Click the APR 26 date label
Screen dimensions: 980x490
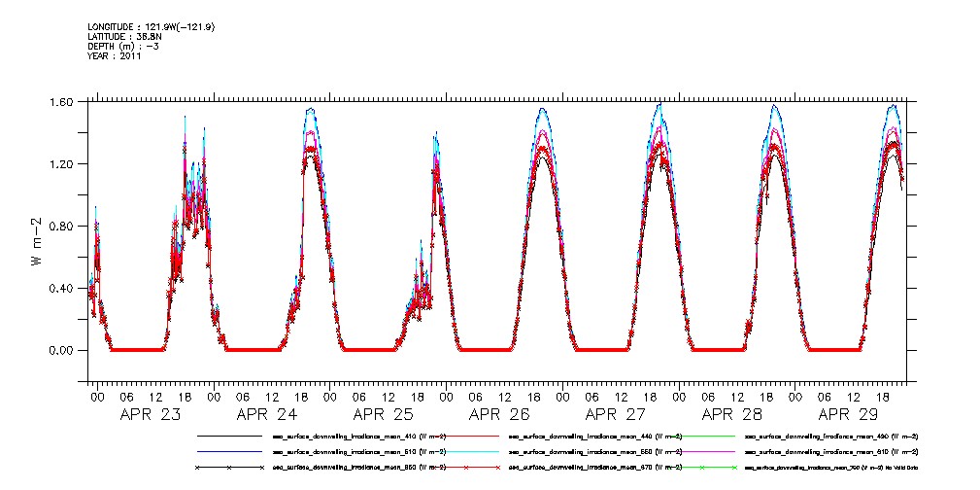pyautogui.click(x=499, y=414)
